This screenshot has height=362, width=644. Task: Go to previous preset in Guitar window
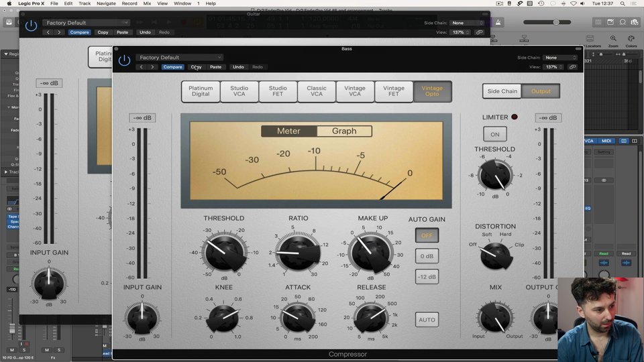pos(48,32)
